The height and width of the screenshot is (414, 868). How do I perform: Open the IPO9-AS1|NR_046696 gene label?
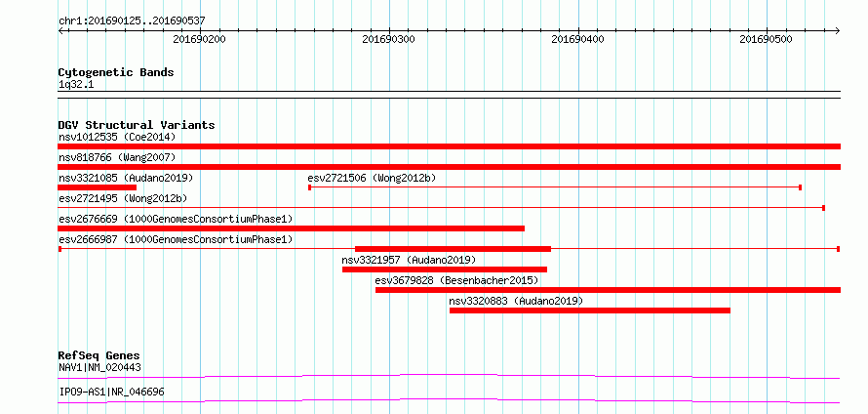click(x=111, y=393)
